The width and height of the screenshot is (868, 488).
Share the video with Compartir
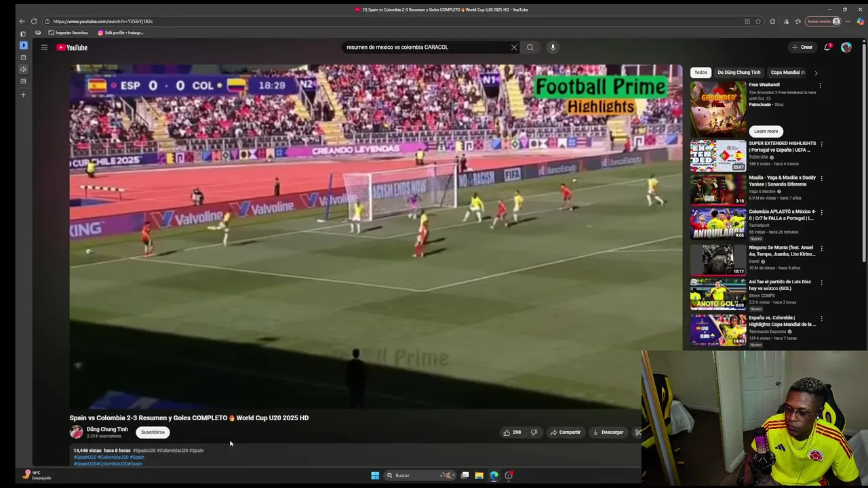(x=566, y=432)
